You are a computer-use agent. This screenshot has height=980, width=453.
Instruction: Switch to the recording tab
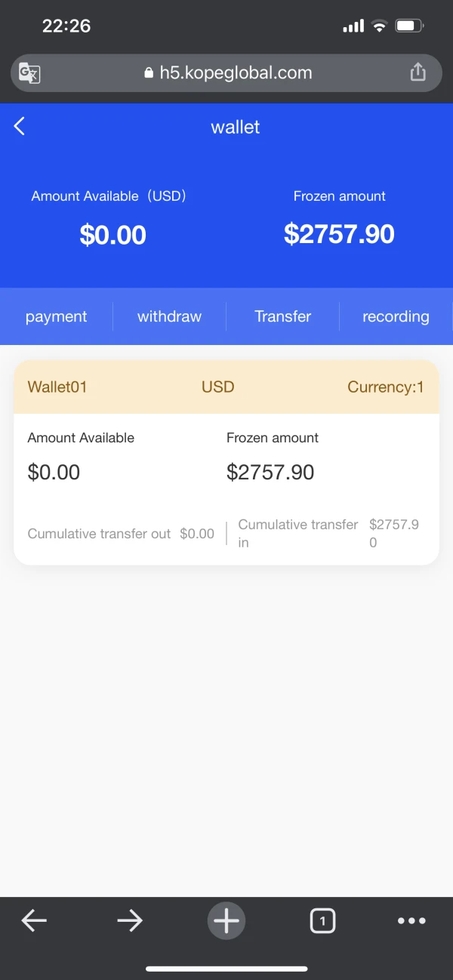click(396, 316)
